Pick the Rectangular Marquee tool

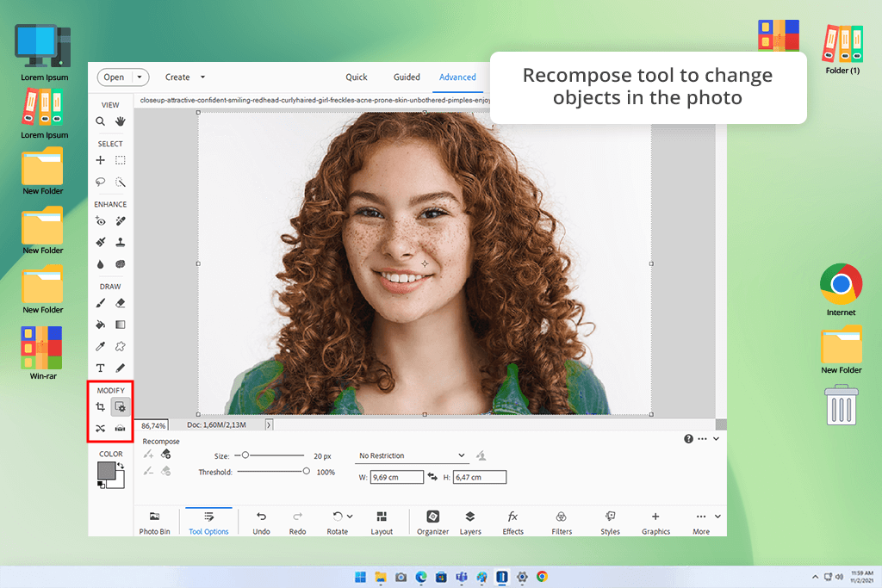(121, 160)
